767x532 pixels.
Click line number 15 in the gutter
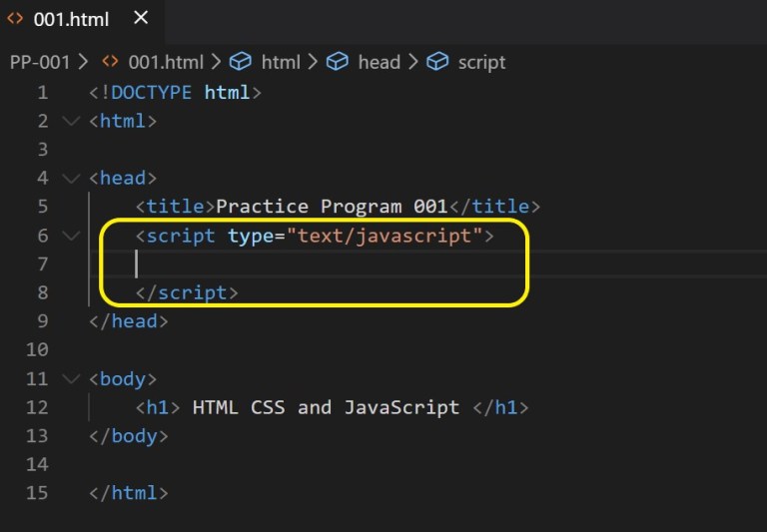point(37,493)
